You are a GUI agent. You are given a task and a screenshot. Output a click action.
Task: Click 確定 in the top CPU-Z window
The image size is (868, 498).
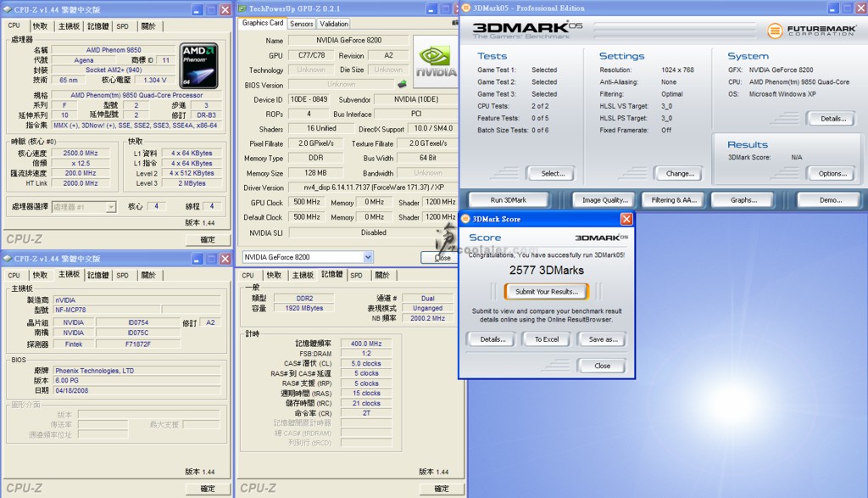click(208, 240)
